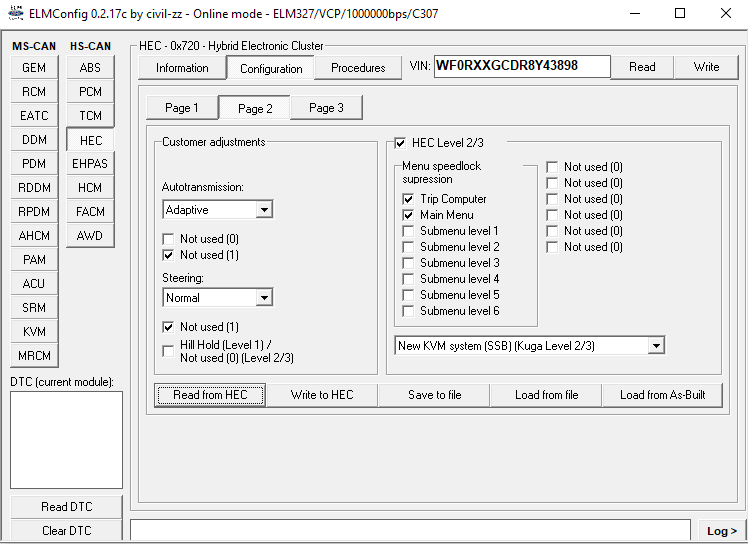Go to Page 3 tab
Image resolution: width=748 pixels, height=544 pixels.
coord(326,108)
